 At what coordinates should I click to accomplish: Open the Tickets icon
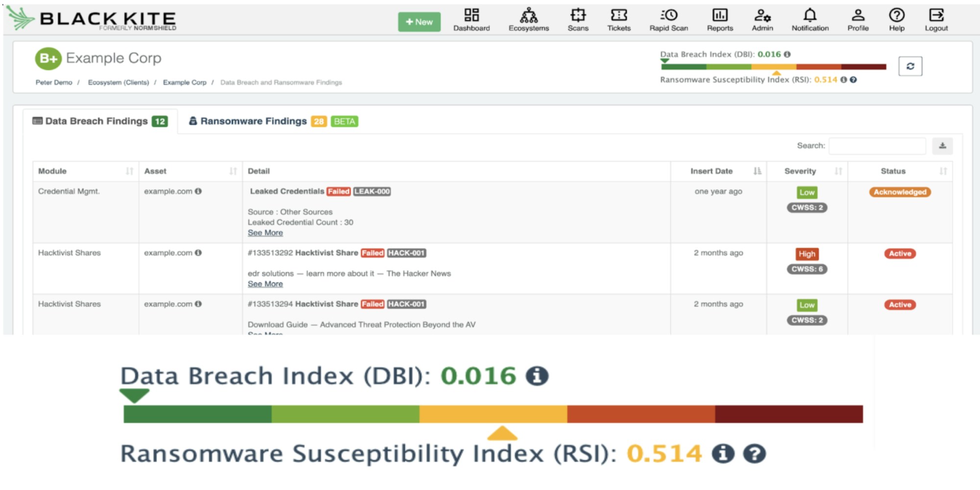click(619, 20)
